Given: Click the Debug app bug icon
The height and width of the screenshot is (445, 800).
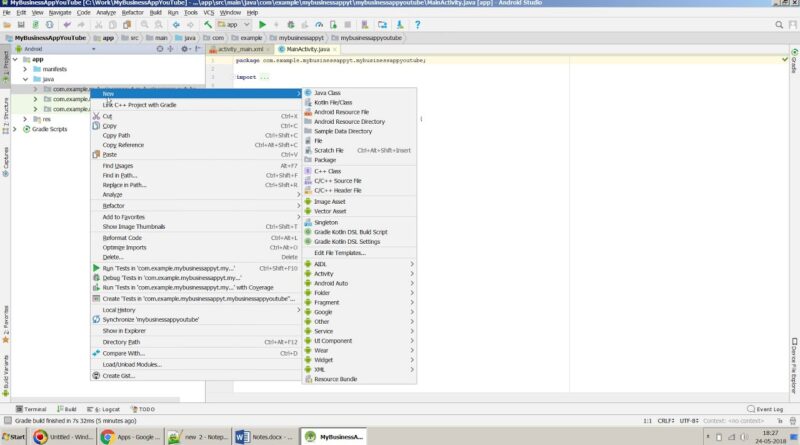Looking at the screenshot, I should point(291,24).
